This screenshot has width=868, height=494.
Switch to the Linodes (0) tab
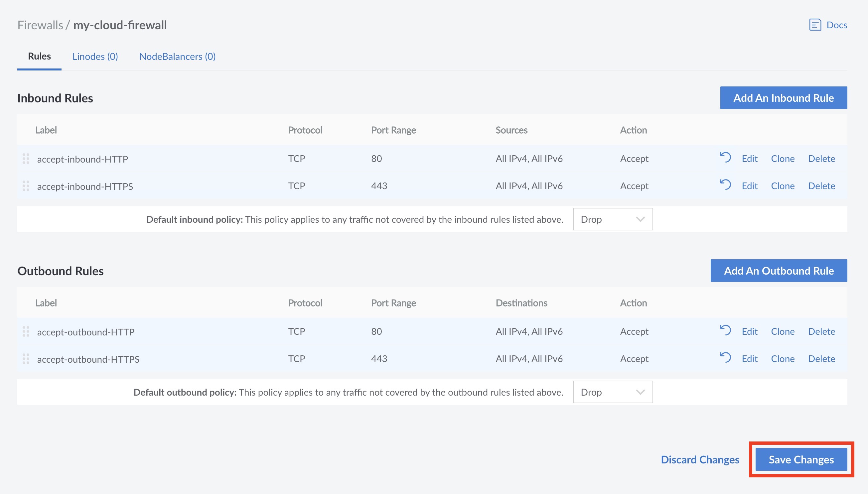[95, 56]
